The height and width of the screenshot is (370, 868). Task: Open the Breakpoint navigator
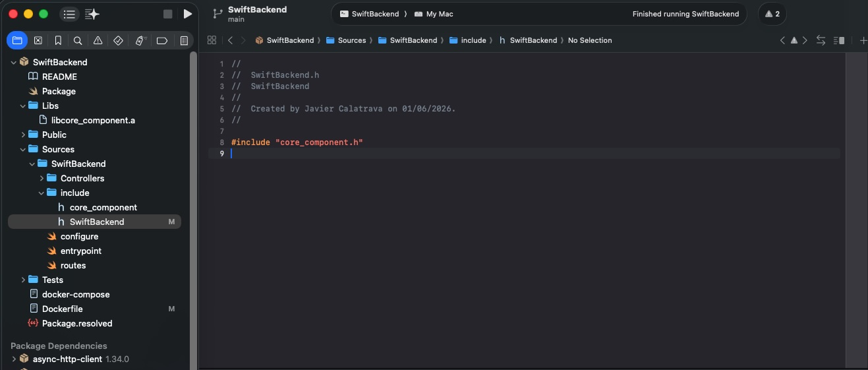[161, 40]
